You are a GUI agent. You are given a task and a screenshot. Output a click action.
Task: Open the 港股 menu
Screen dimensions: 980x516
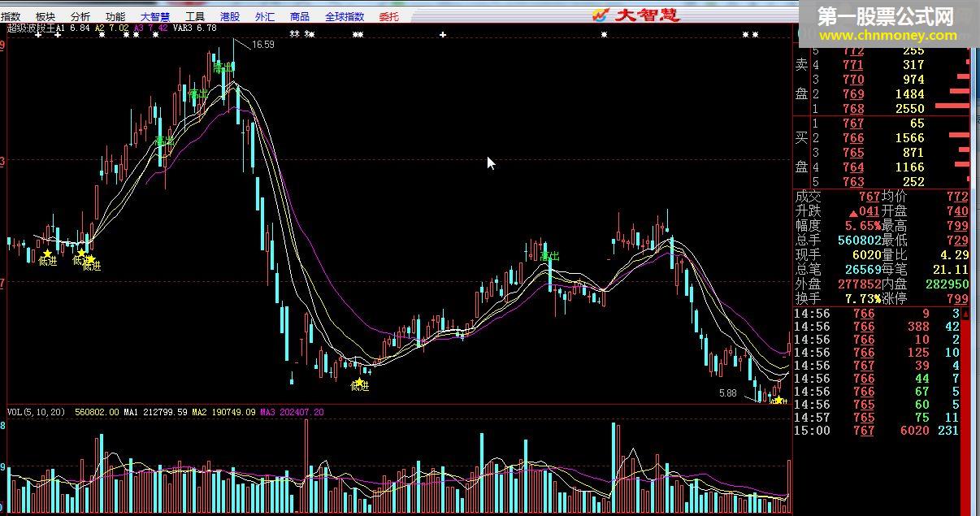click(230, 16)
